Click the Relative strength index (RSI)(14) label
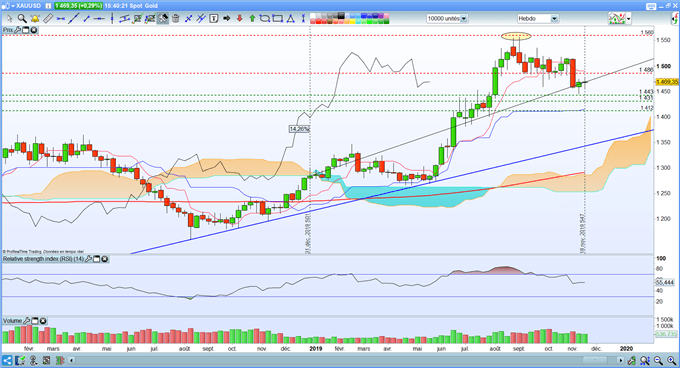The height and width of the screenshot is (368, 680). click(x=43, y=259)
